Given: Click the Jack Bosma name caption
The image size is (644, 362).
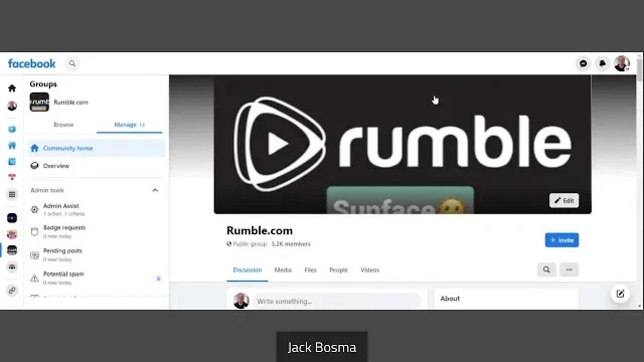Looking at the screenshot, I should (x=322, y=347).
